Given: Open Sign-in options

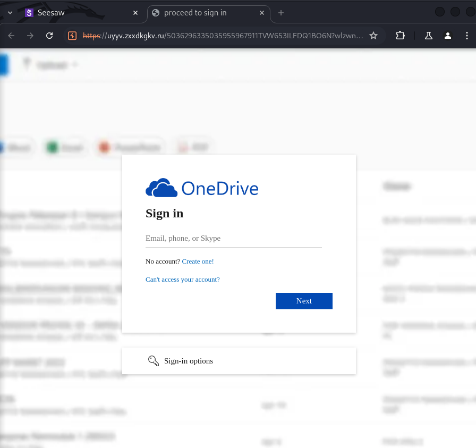Looking at the screenshot, I should (x=239, y=361).
